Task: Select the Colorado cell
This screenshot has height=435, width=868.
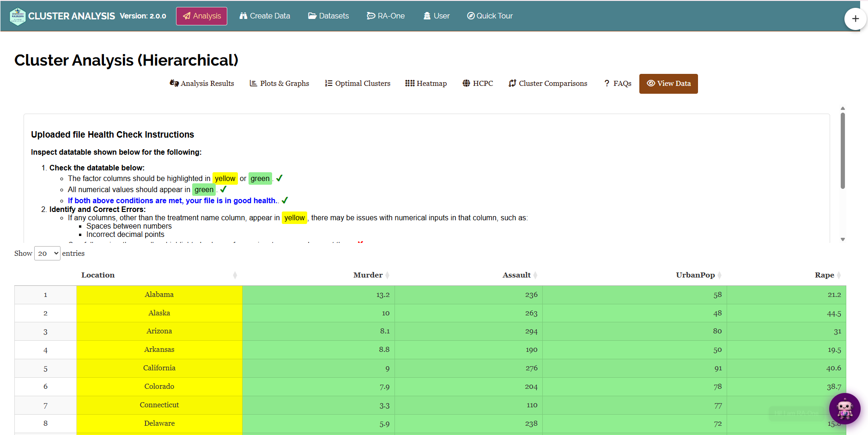Action: click(x=159, y=387)
